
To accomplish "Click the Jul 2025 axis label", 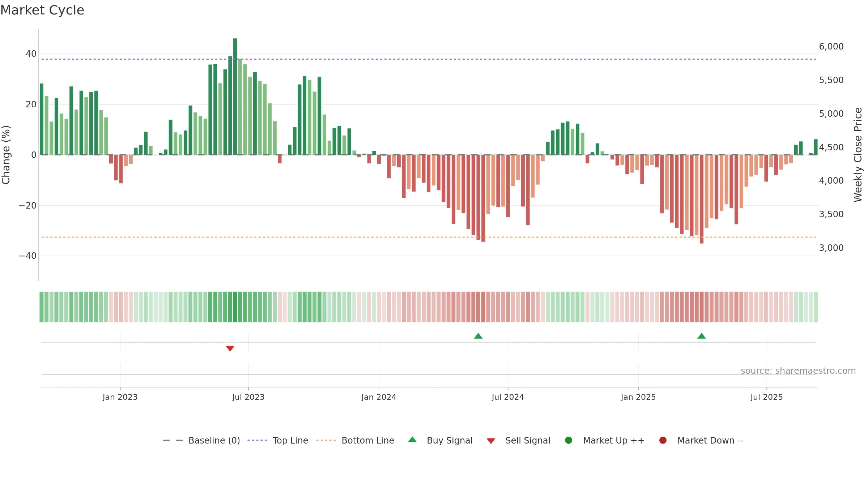I will click(x=767, y=397).
